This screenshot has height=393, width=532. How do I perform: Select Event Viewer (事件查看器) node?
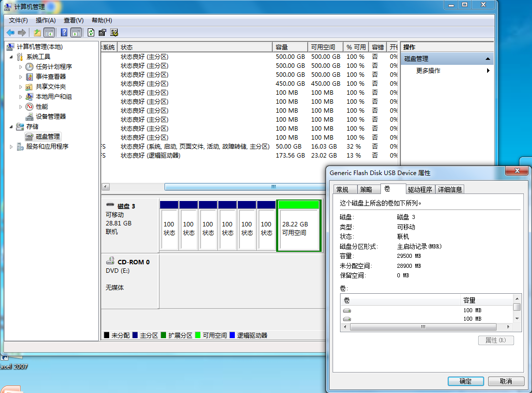tap(50, 77)
